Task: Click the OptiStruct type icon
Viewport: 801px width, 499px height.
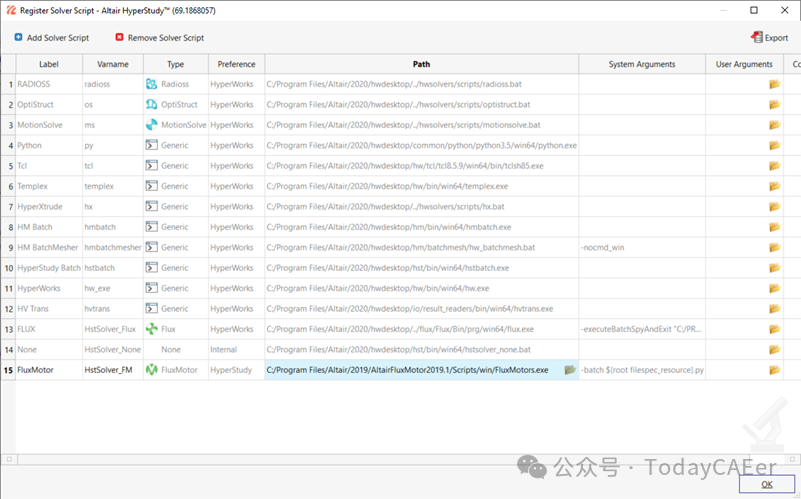Action: 151,104
